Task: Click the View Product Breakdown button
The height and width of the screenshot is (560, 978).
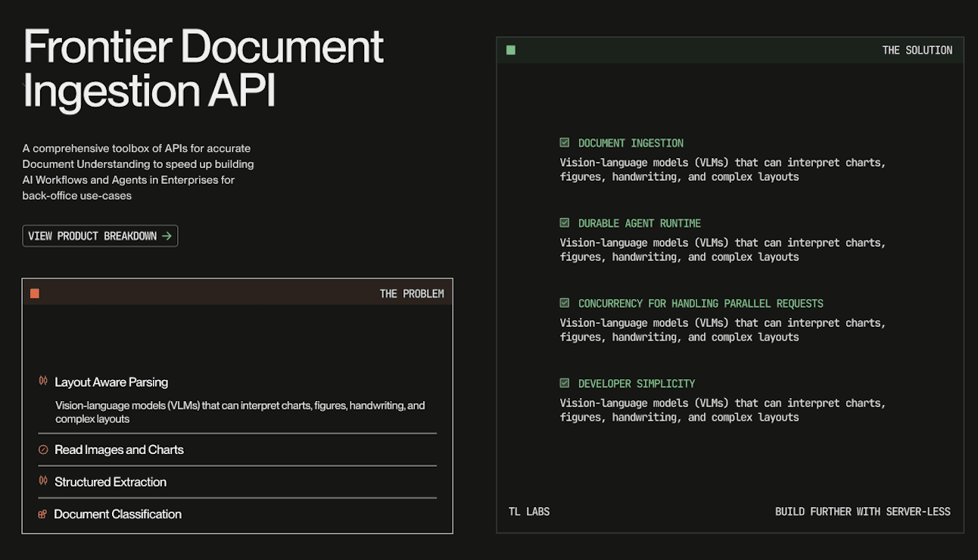Action: pyautogui.click(x=100, y=235)
